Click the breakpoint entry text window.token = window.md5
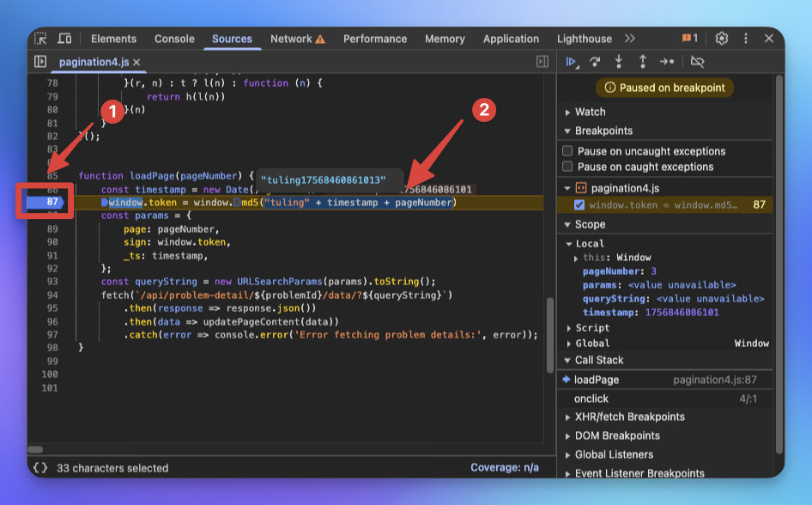This screenshot has width=812, height=505. [x=664, y=204]
